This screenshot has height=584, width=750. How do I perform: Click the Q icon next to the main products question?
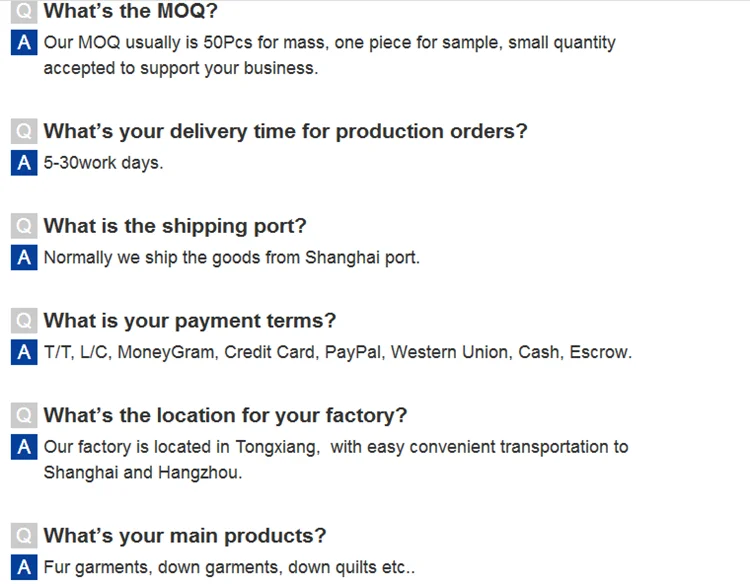pos(24,536)
